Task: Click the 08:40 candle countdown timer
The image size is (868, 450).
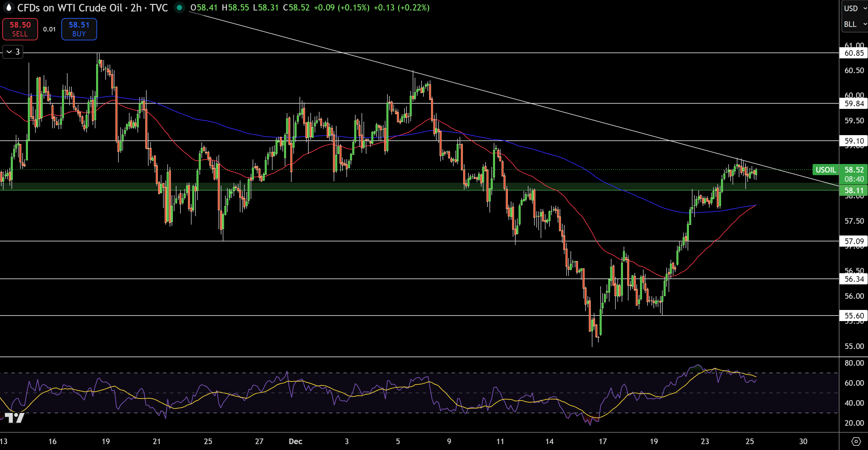Action: (x=854, y=179)
